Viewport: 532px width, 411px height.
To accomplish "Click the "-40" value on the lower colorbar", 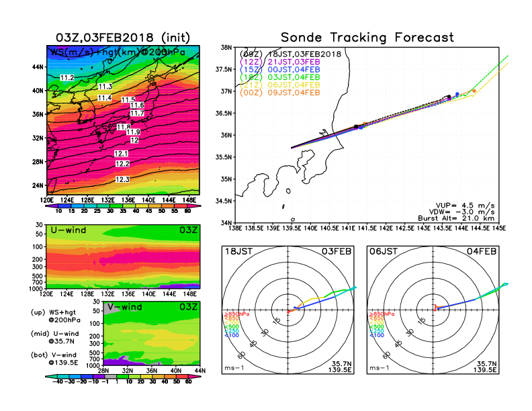I will [58, 381].
